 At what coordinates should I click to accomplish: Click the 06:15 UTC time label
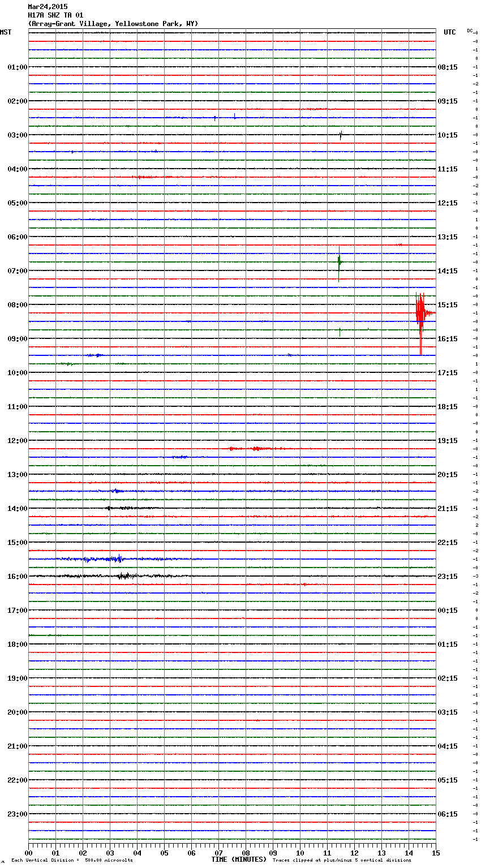pos(448,814)
